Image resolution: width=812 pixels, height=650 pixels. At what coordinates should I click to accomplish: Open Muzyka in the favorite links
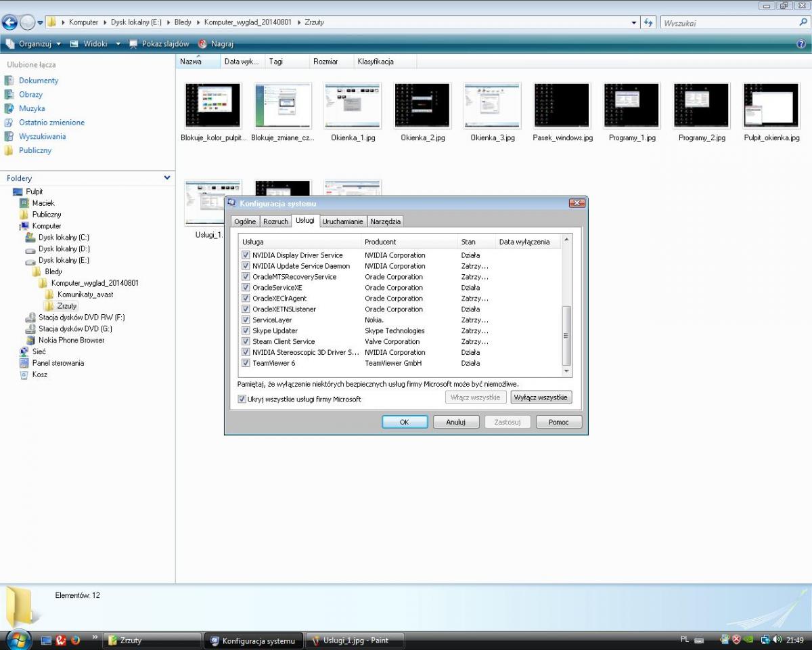pyautogui.click(x=32, y=108)
